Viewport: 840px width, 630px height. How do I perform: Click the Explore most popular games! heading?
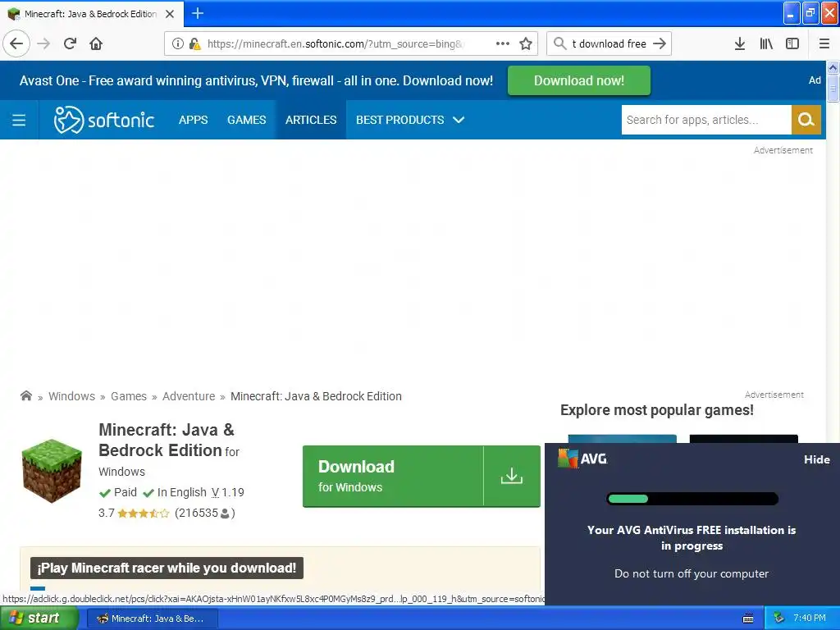[657, 410]
